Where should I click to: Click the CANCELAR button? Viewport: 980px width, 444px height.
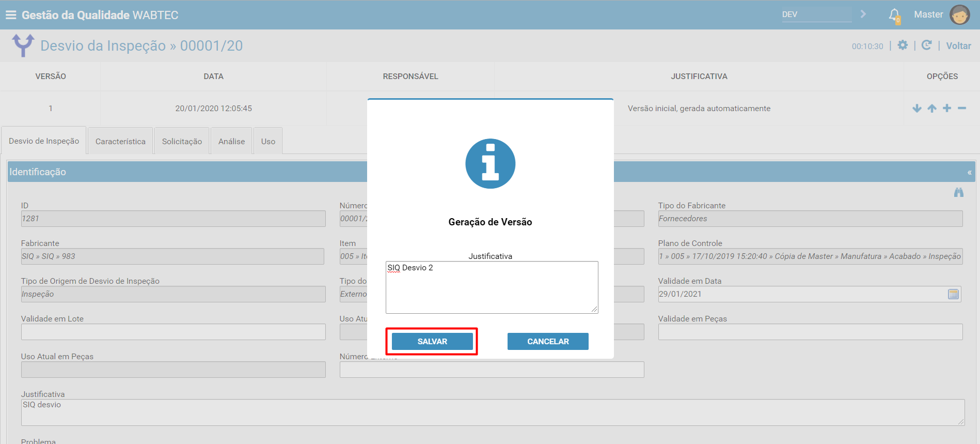548,341
